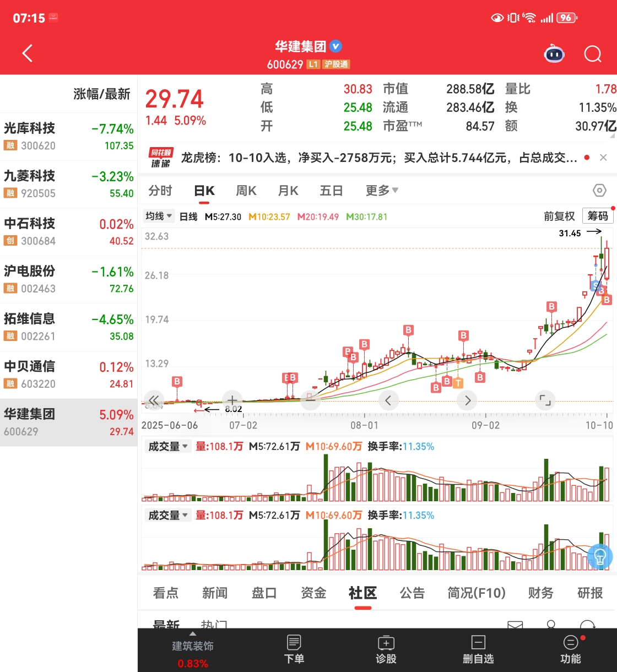Open 下单 order icon
Screen dimensions: 617x672
tap(294, 649)
